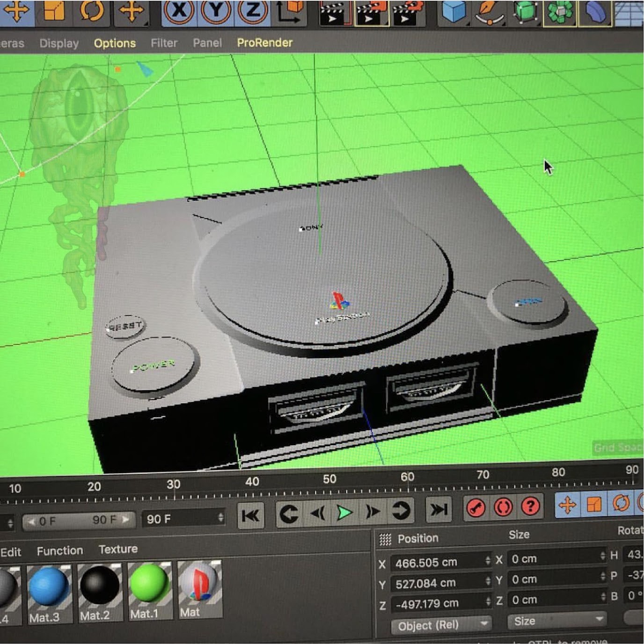The height and width of the screenshot is (644, 644).
Task: Open the Filter viewport menu
Action: tap(164, 43)
